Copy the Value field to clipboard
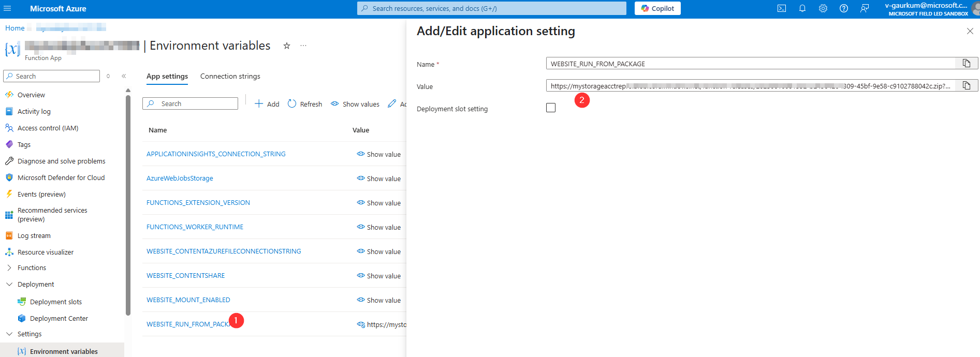980x357 pixels. 967,85
